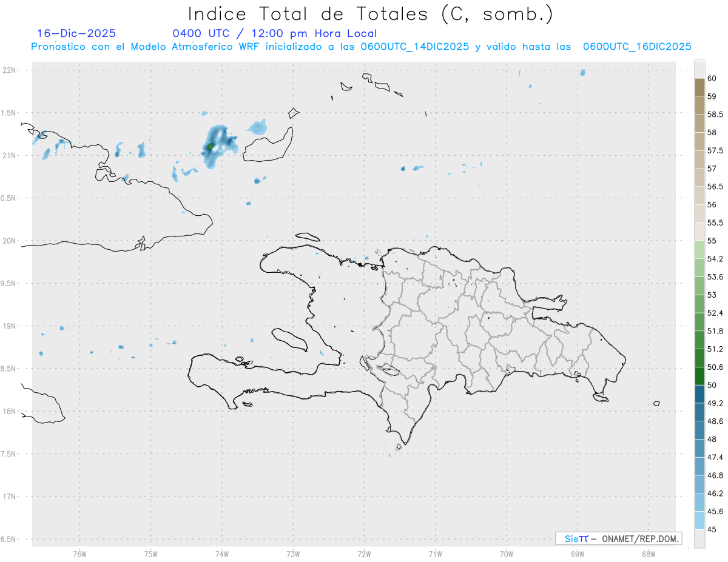
Task: Click the valid-until time '0600UTC_16DIC2025'
Action: click(x=637, y=47)
